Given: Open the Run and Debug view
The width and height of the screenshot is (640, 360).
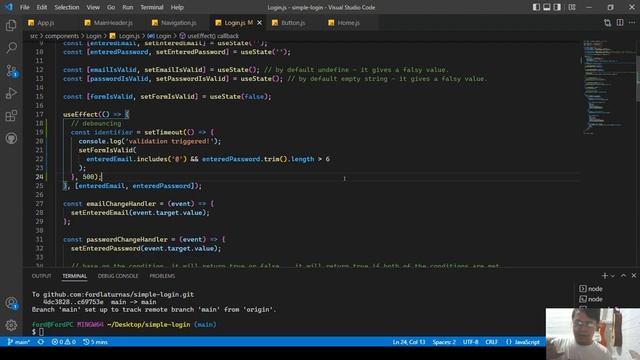Looking at the screenshot, I should pyautogui.click(x=11, y=93).
